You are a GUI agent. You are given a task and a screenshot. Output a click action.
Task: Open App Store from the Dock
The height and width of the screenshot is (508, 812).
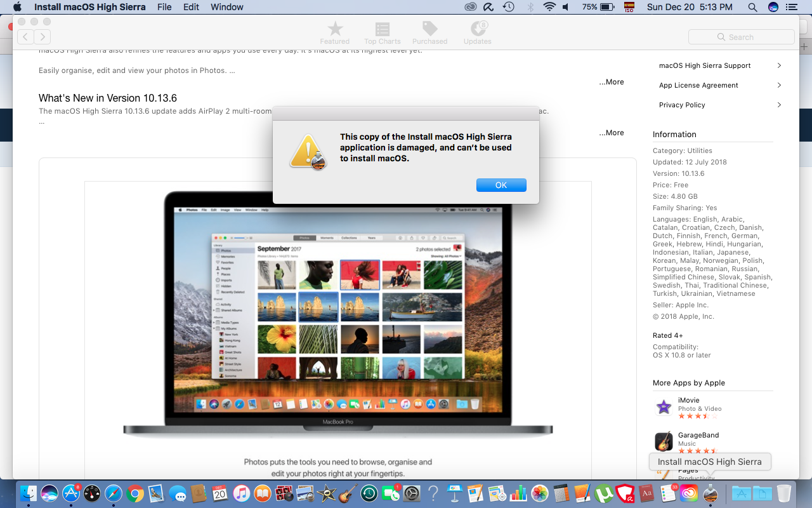coord(71,493)
